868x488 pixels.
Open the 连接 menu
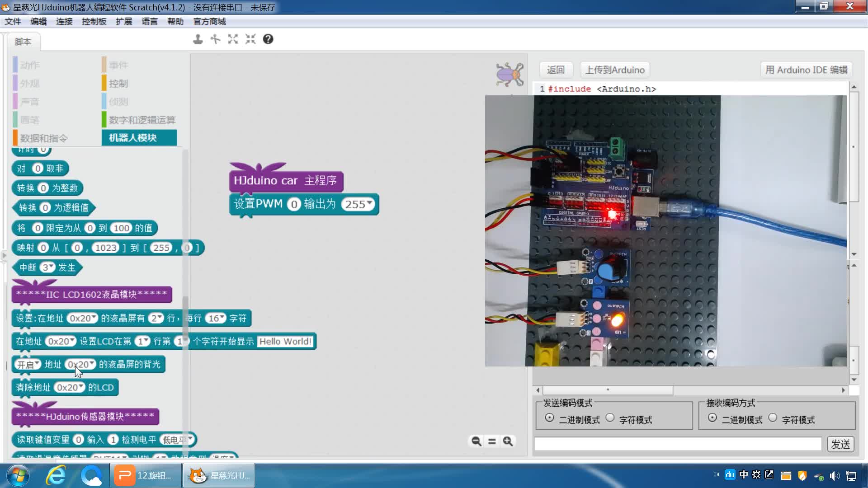[x=64, y=21]
